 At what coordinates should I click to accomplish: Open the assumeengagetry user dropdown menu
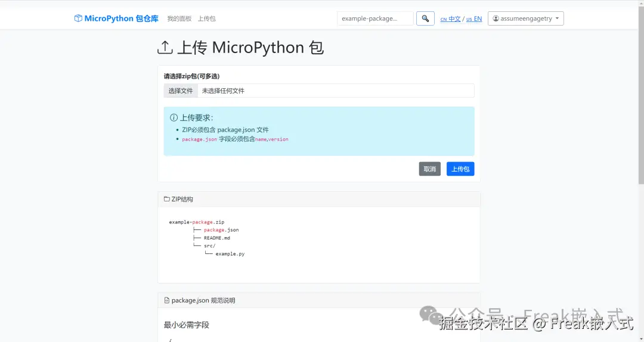[525, 18]
